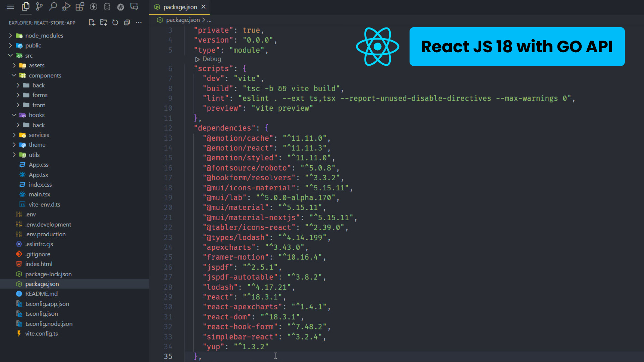Open vite.config.ts file

[x=41, y=334]
